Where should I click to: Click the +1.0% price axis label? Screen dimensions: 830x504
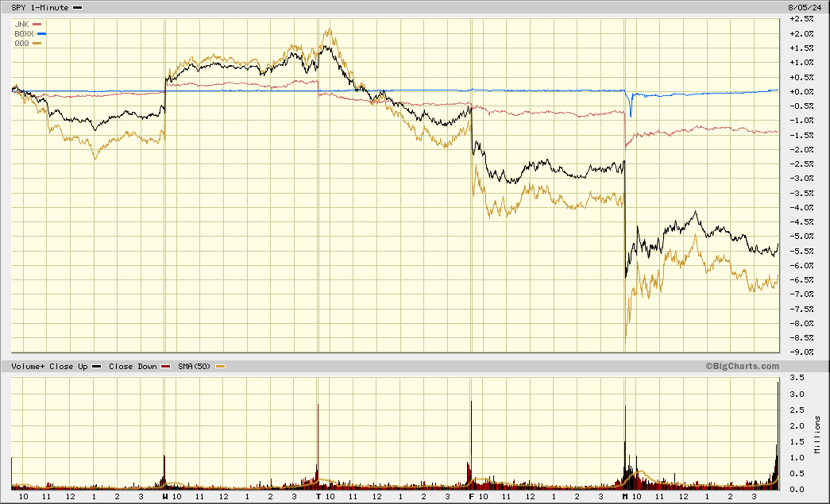tap(801, 63)
